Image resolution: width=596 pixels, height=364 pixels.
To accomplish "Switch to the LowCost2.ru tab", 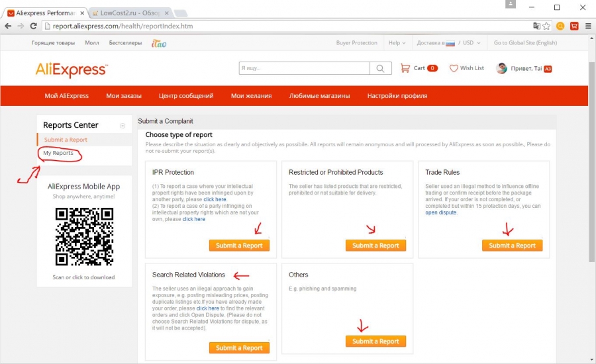I will click(129, 13).
